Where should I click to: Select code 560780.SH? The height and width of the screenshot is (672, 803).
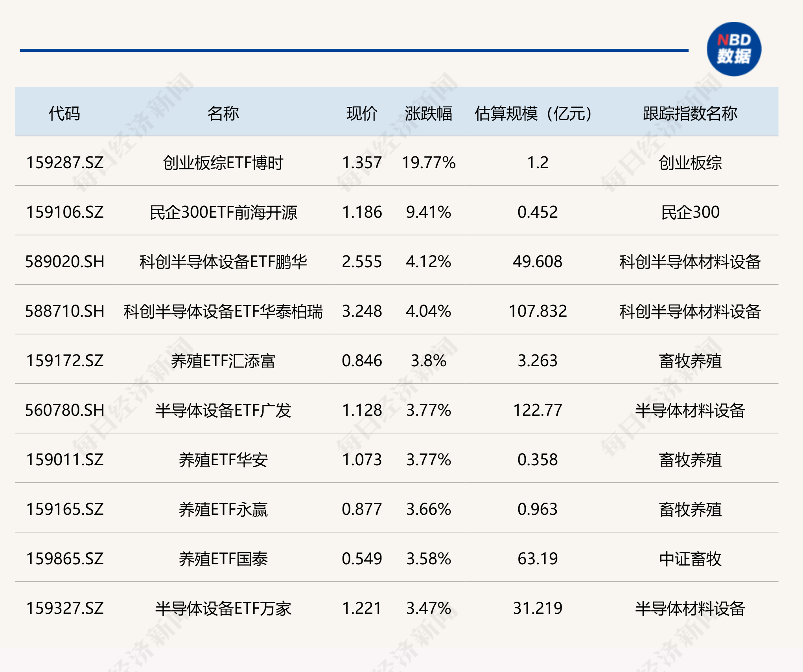coord(65,410)
